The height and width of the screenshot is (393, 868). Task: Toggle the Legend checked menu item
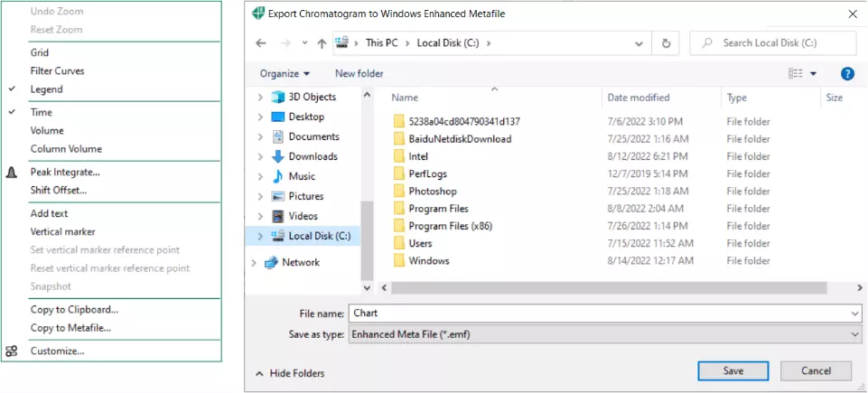(x=46, y=89)
